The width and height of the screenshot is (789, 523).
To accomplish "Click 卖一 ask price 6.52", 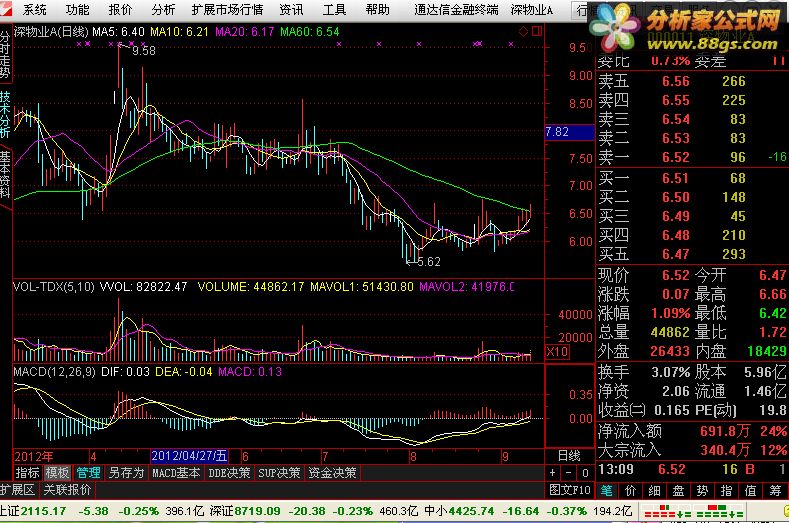I will [x=676, y=158].
